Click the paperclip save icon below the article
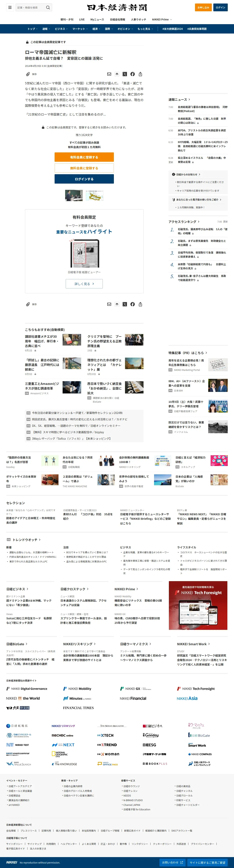The image size is (234, 868). point(28,304)
